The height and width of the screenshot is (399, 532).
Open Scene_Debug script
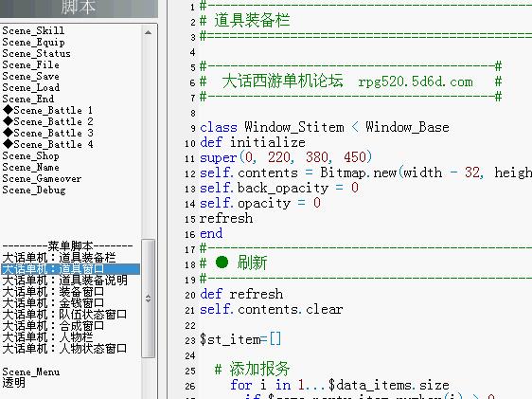click(x=33, y=190)
